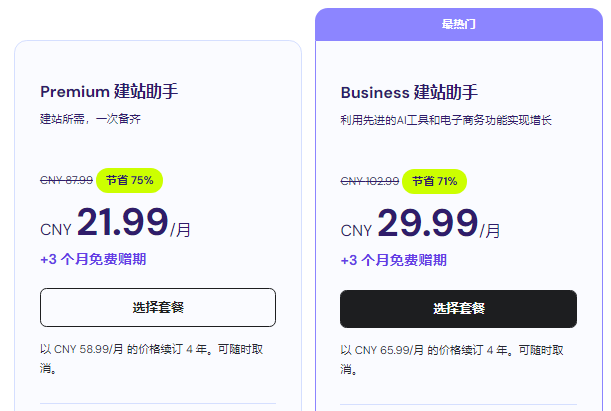Screen dimensions: 611x411
Task: Click the 月 unit beside 29.99
Action: click(x=491, y=231)
